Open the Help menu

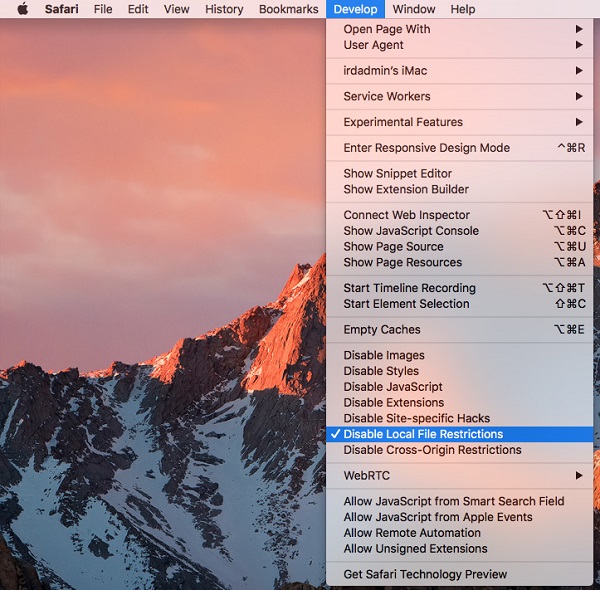pos(463,9)
